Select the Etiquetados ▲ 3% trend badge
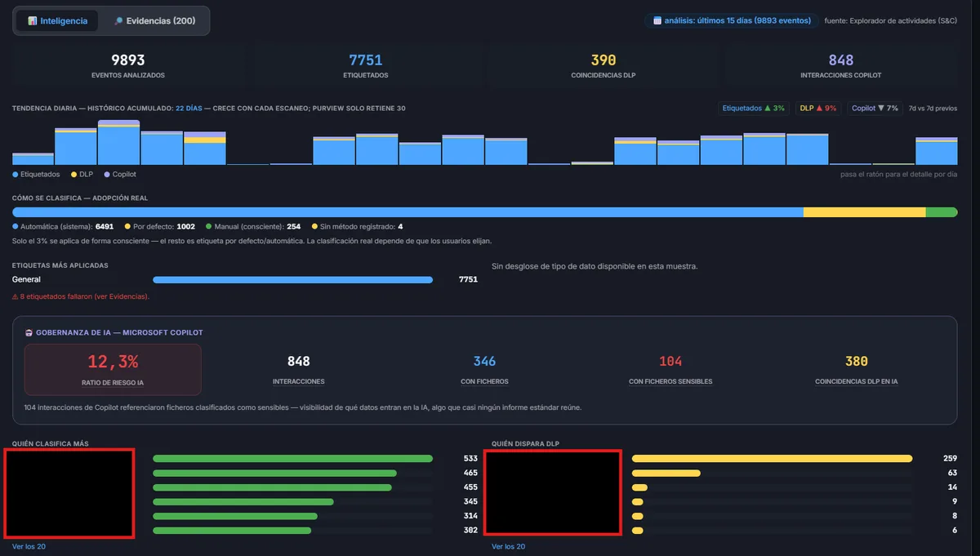This screenshot has height=556, width=980. (x=753, y=108)
